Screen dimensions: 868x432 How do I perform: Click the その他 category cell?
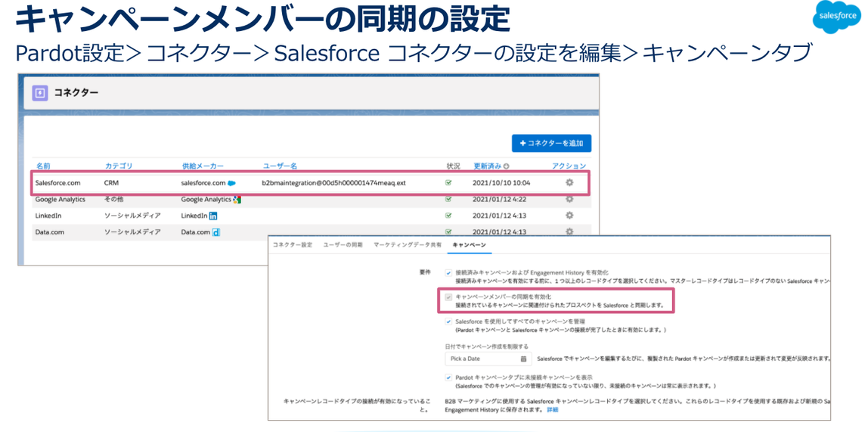point(113,200)
